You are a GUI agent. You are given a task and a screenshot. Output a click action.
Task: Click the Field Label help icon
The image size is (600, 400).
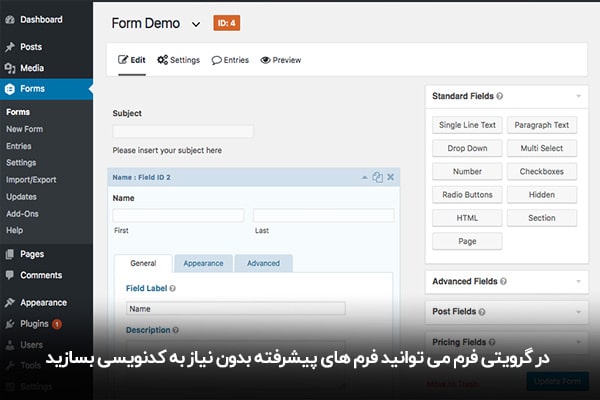tap(173, 289)
